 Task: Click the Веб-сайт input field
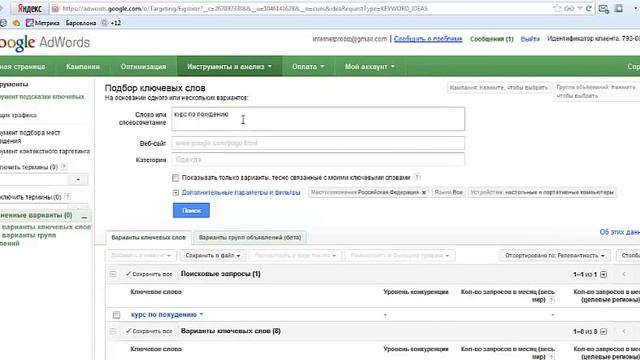tap(318, 143)
